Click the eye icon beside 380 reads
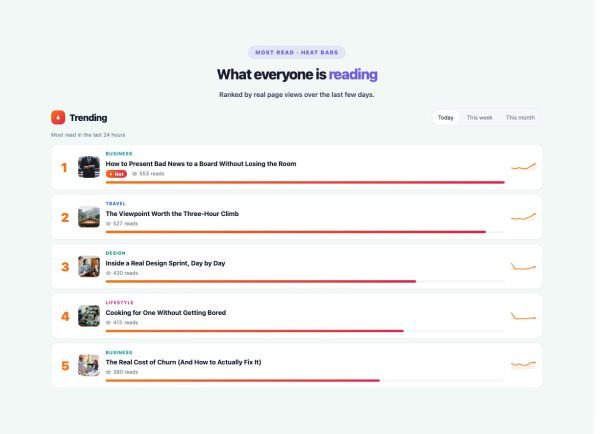The width and height of the screenshot is (600, 434). tap(108, 372)
